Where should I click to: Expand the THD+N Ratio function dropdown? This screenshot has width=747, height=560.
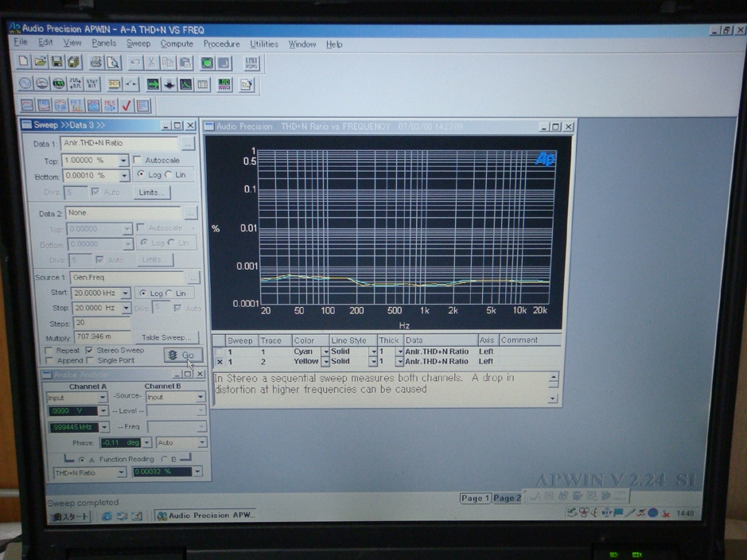(x=122, y=472)
